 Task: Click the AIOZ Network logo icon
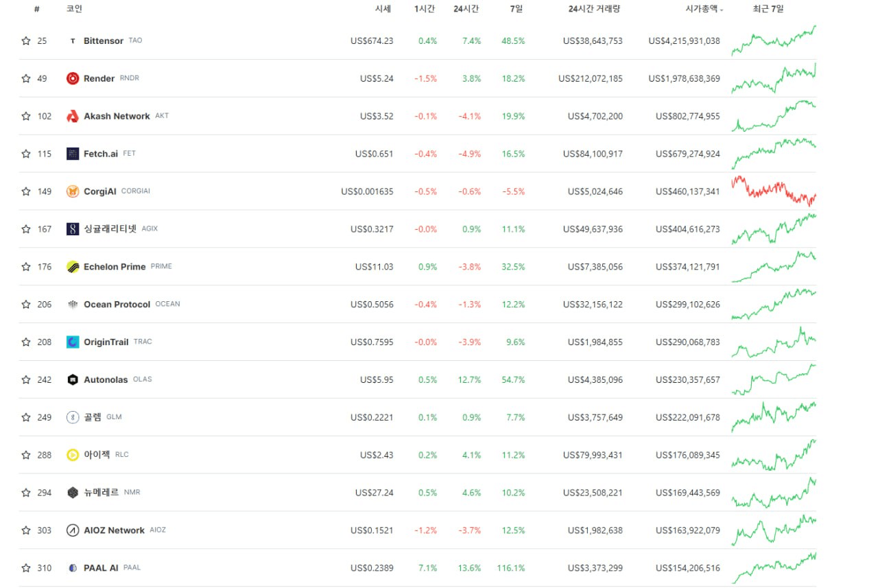(x=73, y=530)
